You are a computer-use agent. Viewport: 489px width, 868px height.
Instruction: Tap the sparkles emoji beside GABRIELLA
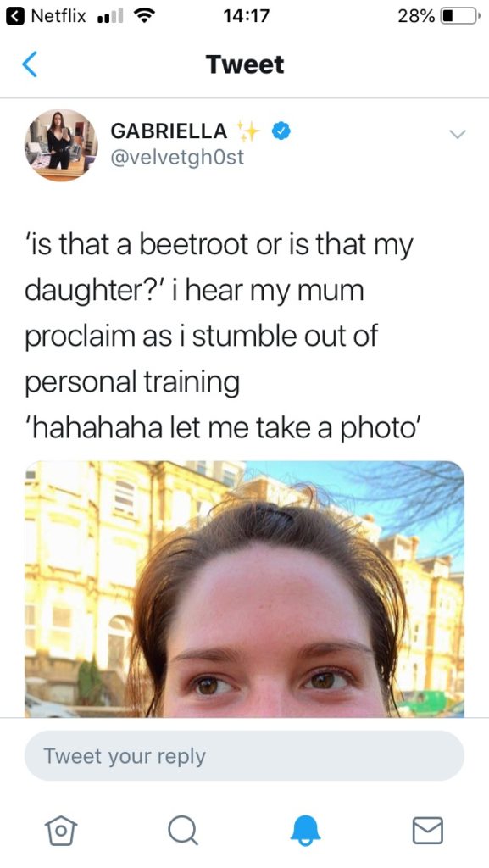[x=247, y=131]
